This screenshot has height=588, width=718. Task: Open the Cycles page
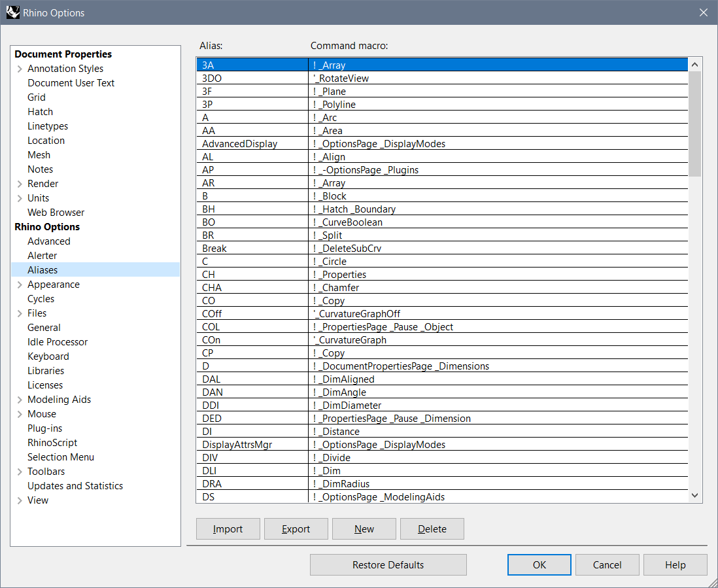[x=41, y=299]
